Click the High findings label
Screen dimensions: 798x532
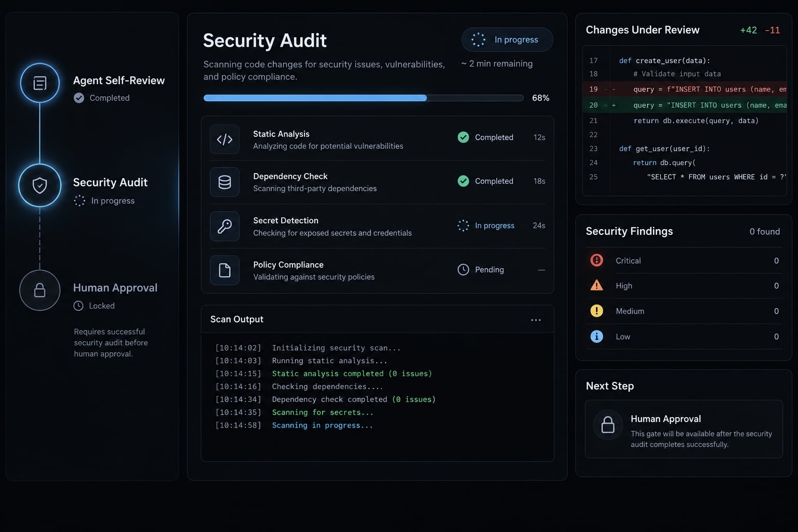point(624,286)
